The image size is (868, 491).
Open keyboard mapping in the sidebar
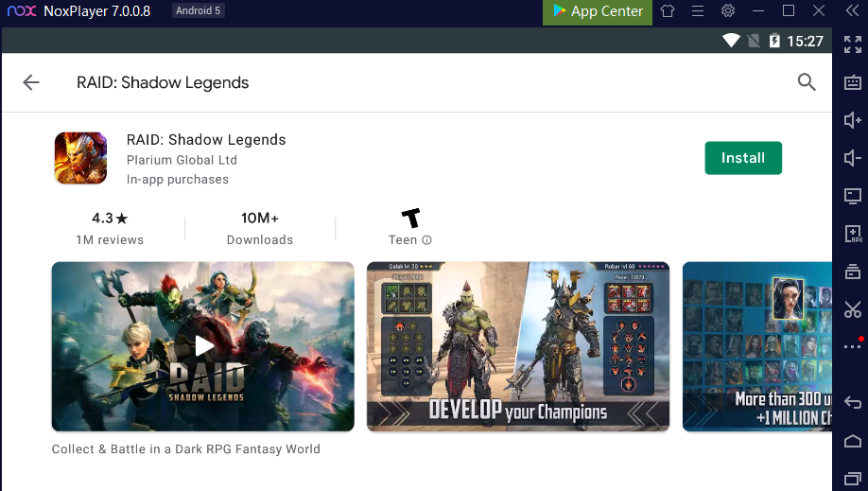(x=853, y=82)
